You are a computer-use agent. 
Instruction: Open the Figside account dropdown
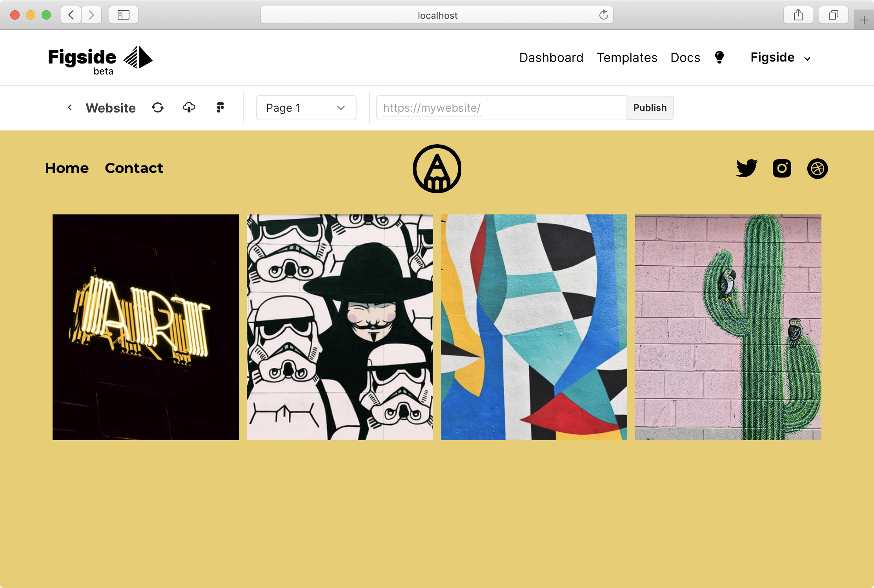(x=781, y=58)
